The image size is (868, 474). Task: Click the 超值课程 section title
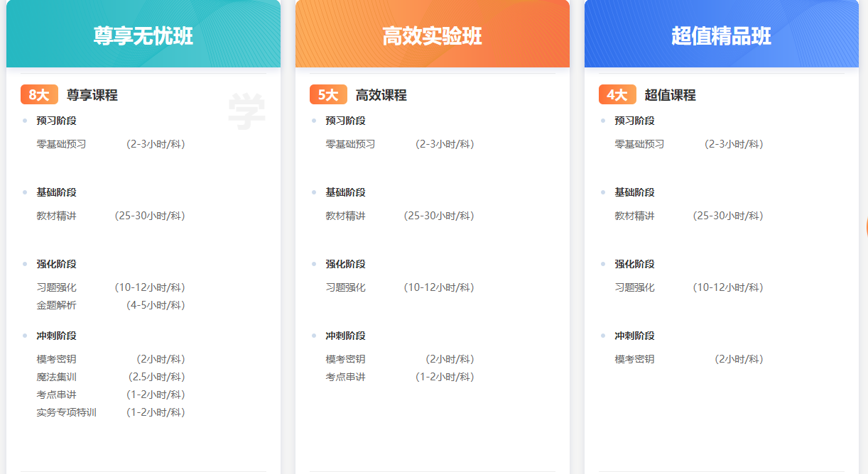(x=671, y=95)
